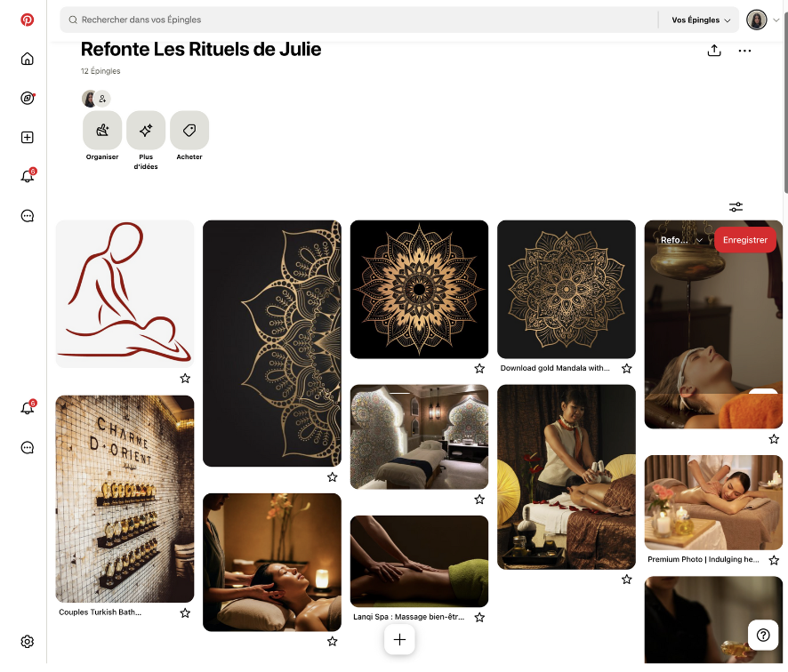Open the settings gear icon in the sidebar

pyautogui.click(x=28, y=642)
